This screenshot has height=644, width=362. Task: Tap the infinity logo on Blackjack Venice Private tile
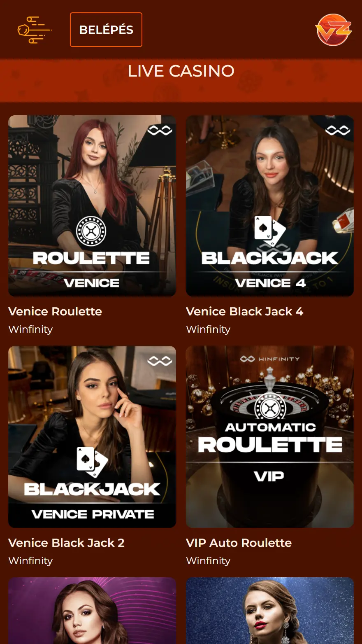pyautogui.click(x=160, y=361)
